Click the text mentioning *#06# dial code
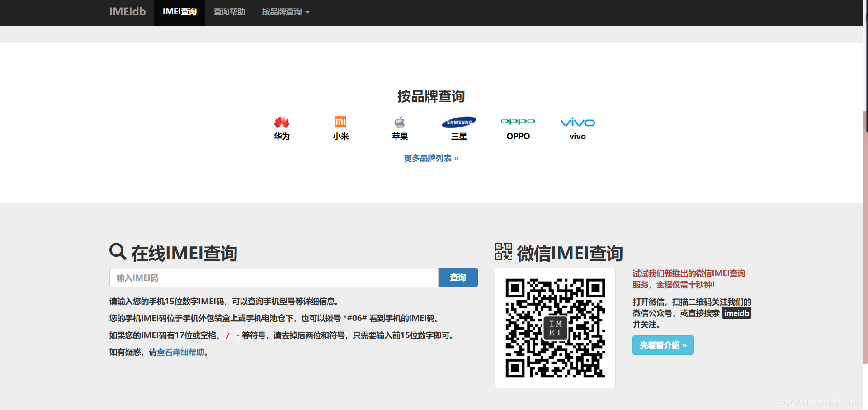868x410 pixels. pyautogui.click(x=275, y=318)
